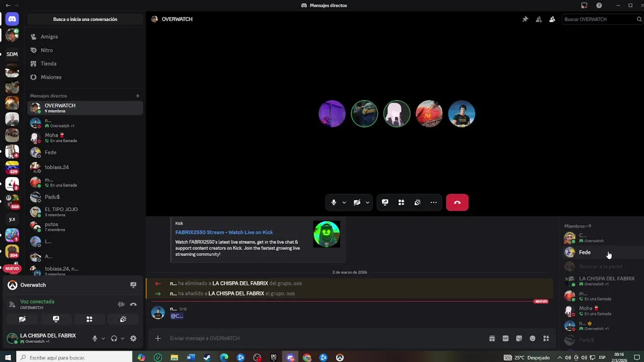The image size is (644, 362).
Task: Open direct message with tobiass.24
Action: 85,167
